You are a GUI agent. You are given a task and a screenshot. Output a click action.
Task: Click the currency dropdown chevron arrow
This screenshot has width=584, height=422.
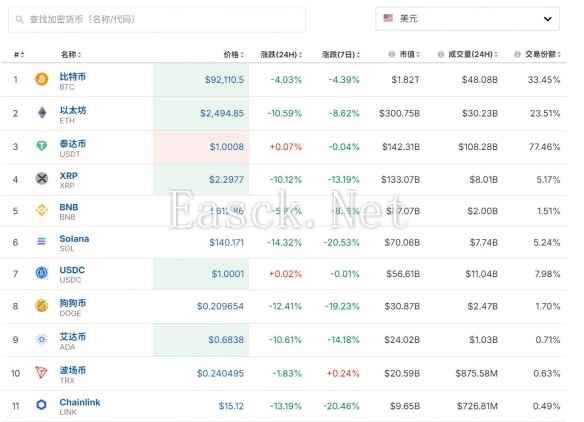pyautogui.click(x=548, y=19)
